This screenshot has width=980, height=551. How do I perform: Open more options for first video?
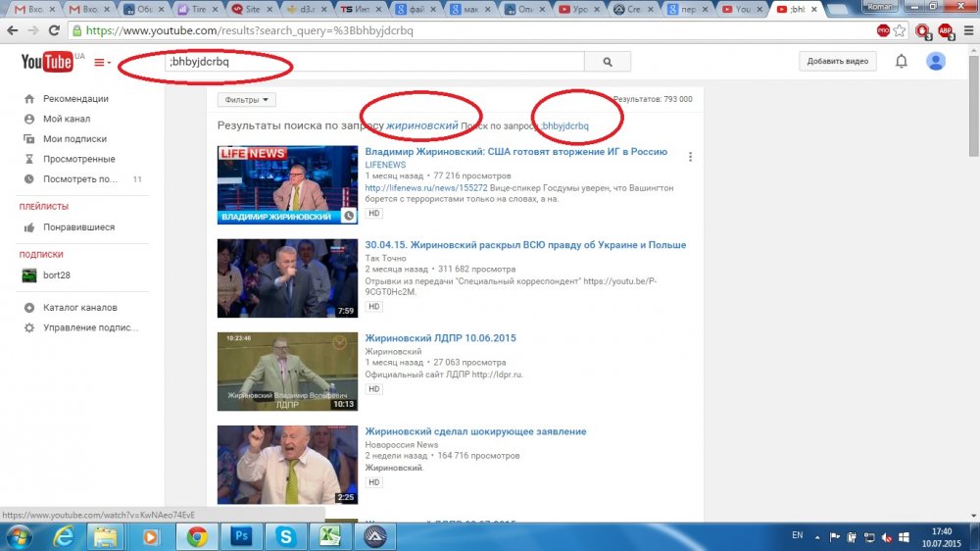[690, 157]
